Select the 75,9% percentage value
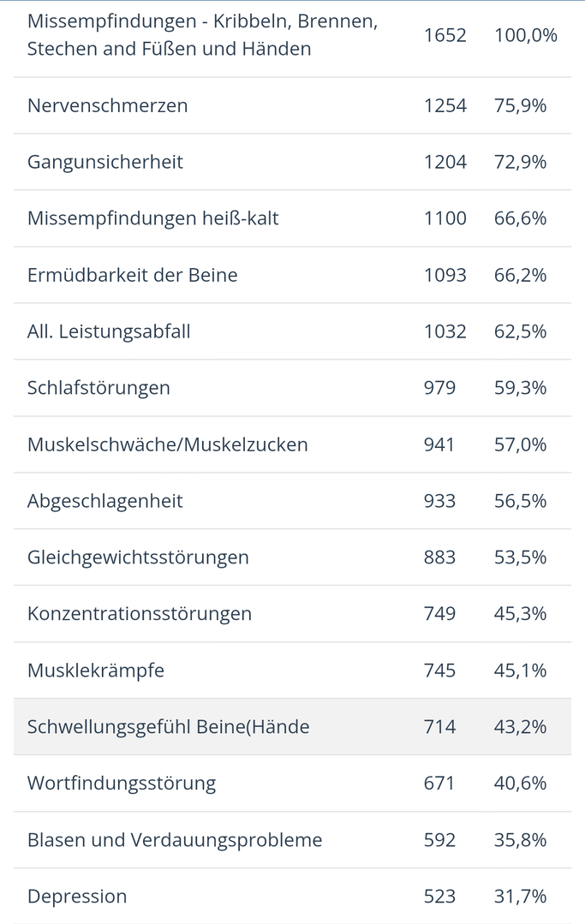Viewport: 585px width, 924px height. (520, 105)
